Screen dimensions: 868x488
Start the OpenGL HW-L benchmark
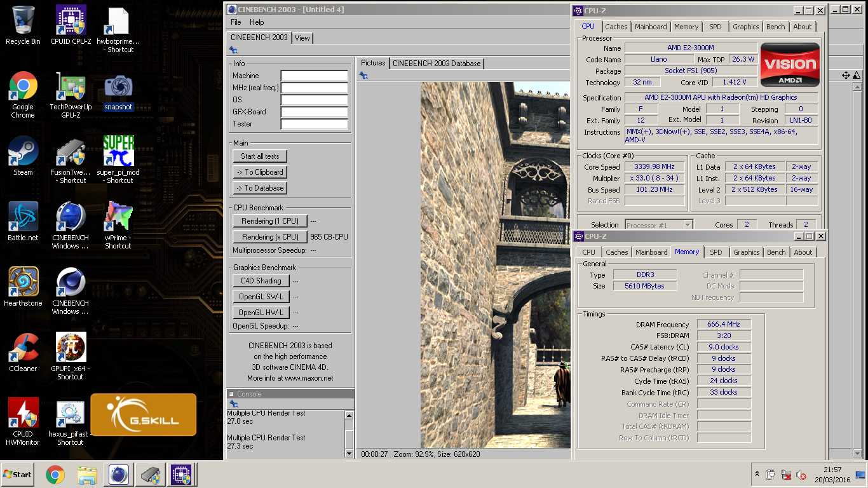click(261, 313)
